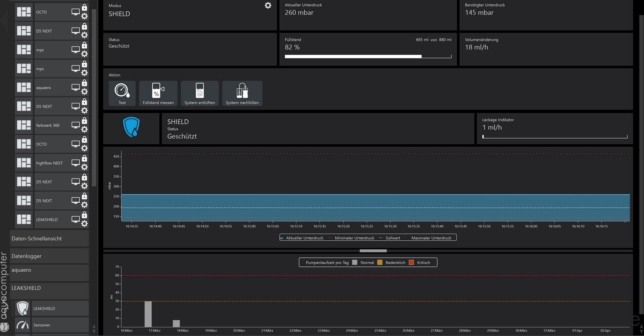644x336 pixels.
Task: Open highflow NEXT overview page icon
Action: 24,163
